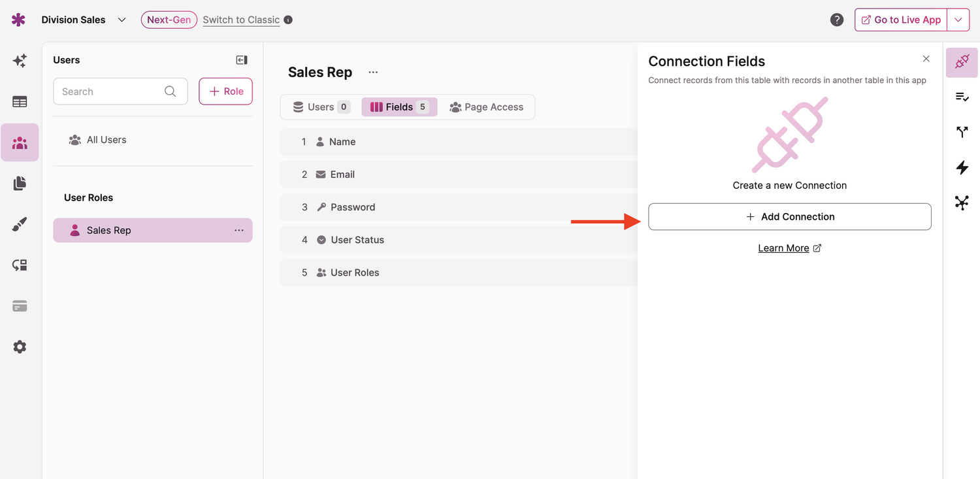The image size is (980, 479).
Task: Open the Pages icon in left sidebar
Action: point(20,184)
